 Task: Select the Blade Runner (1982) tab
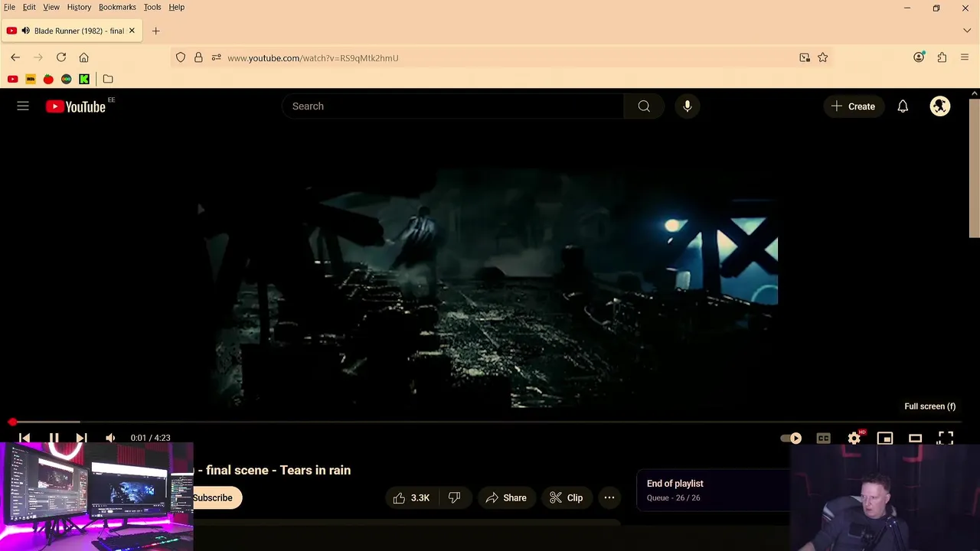(x=70, y=31)
